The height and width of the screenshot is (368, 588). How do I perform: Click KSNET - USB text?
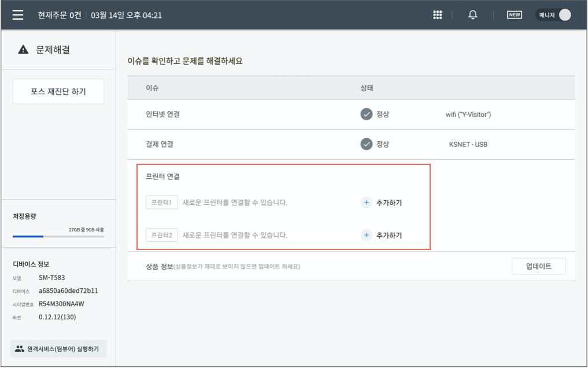pos(468,145)
